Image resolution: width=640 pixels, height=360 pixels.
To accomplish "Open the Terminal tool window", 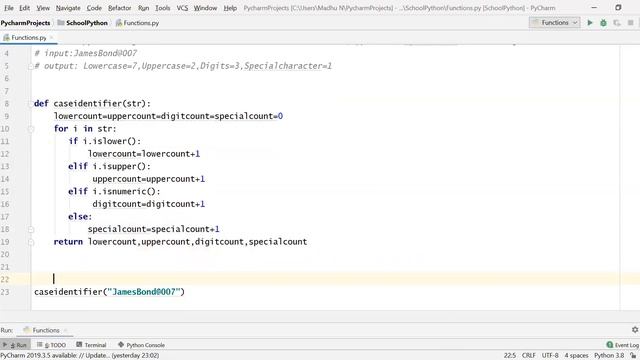I will (91, 345).
